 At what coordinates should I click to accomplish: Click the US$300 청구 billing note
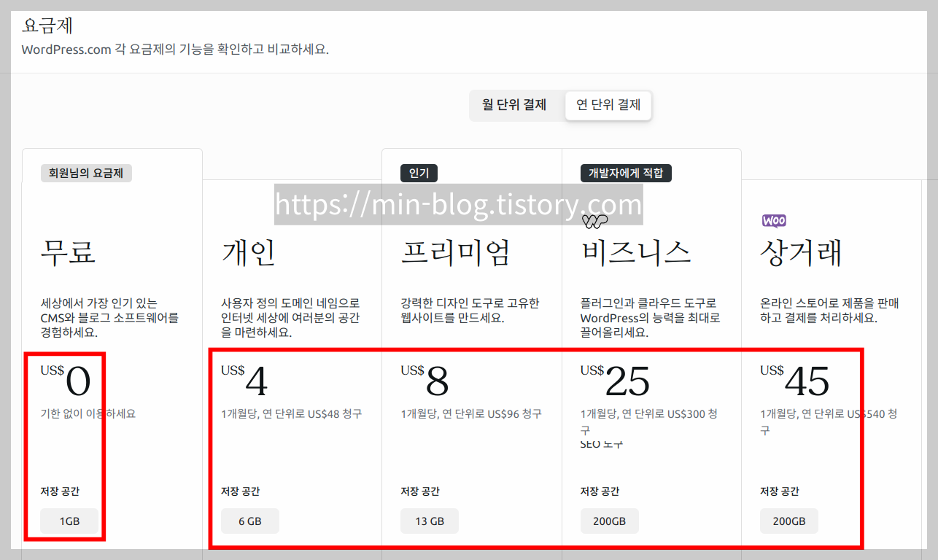click(649, 421)
